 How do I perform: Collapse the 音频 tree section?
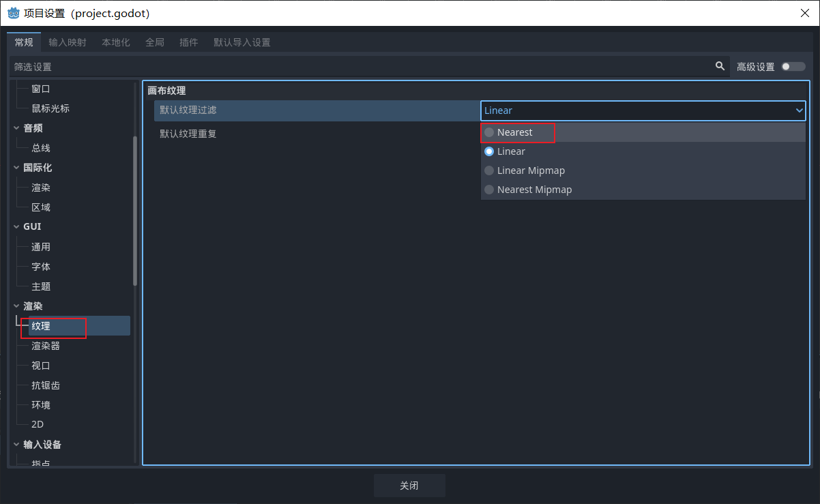click(16, 128)
